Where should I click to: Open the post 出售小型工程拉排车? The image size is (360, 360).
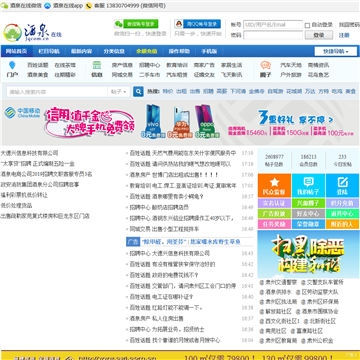[x=175, y=229]
